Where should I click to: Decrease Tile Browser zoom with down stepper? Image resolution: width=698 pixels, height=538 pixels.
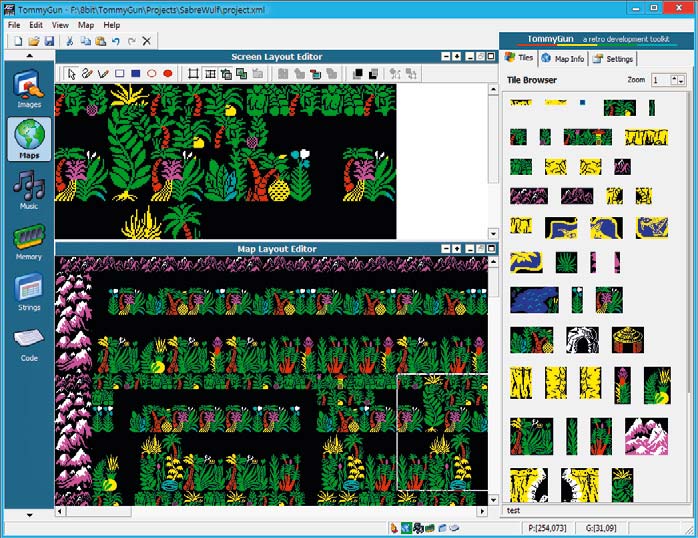pos(681,81)
